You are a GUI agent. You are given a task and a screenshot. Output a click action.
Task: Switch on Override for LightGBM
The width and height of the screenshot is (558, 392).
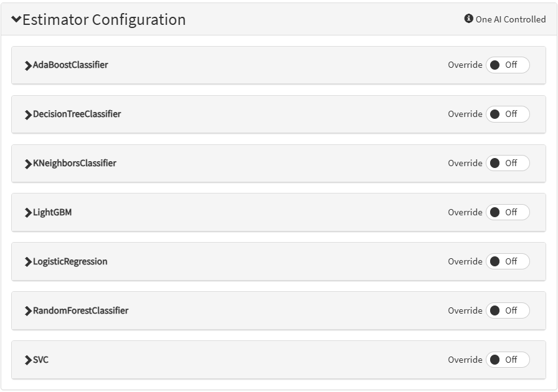(508, 212)
